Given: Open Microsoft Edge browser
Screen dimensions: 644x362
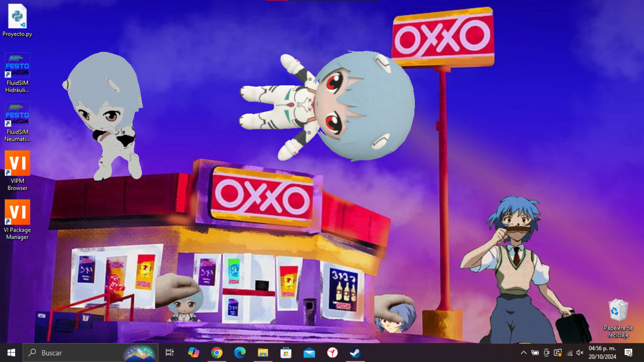Looking at the screenshot, I should [240, 353].
